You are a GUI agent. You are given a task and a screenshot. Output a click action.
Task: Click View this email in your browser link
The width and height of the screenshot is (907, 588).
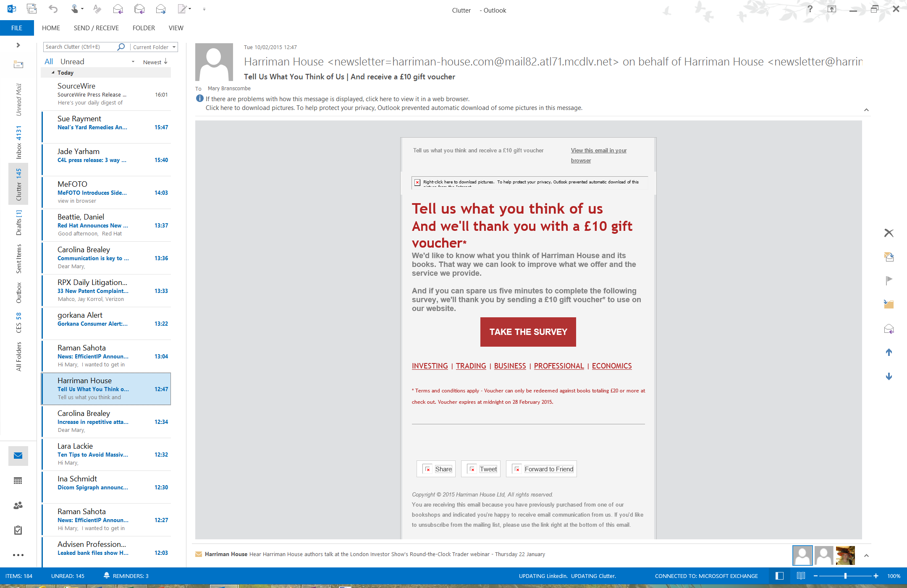point(598,155)
